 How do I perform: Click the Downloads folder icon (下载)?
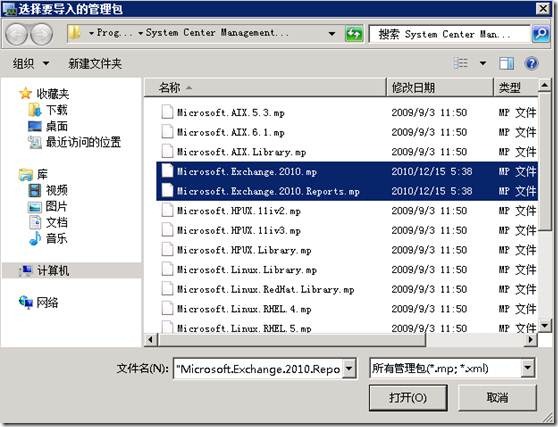[35, 110]
